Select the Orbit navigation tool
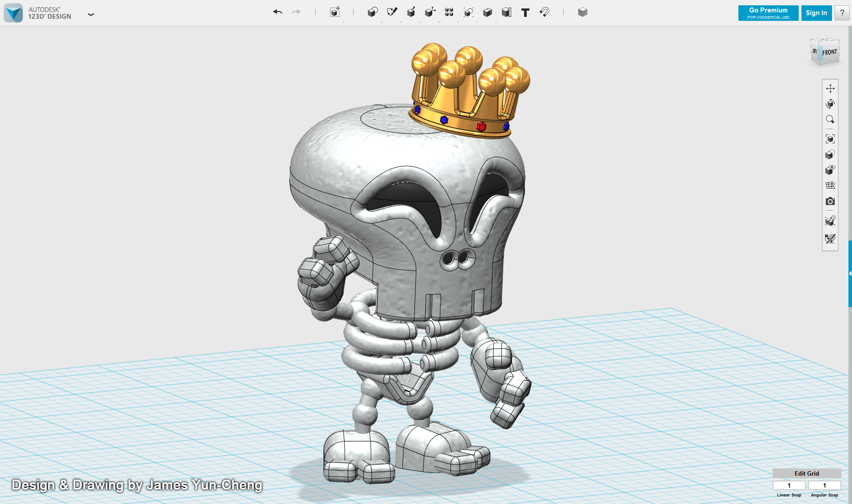Screen dimensions: 852x504 point(830,104)
